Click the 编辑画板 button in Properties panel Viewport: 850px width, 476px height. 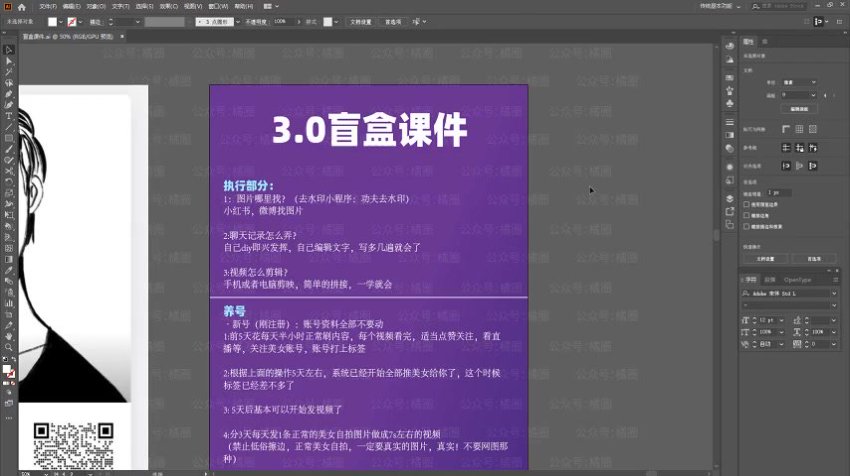(x=798, y=108)
